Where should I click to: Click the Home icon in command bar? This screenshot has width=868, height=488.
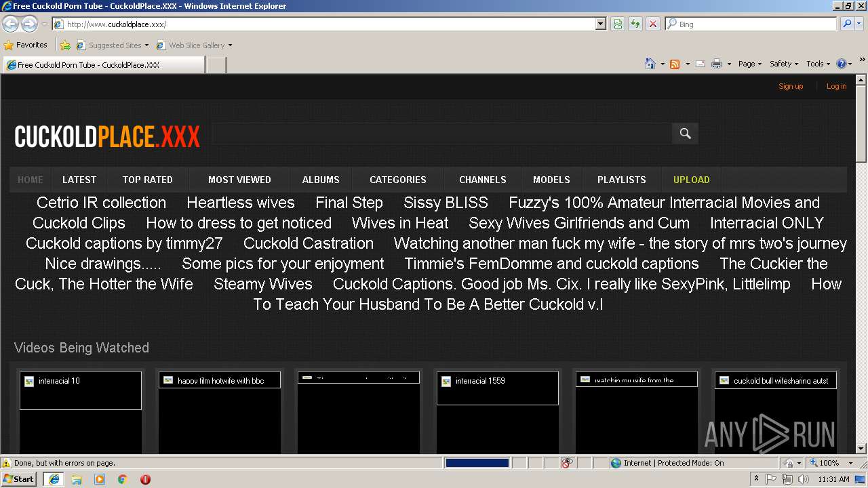coord(650,64)
